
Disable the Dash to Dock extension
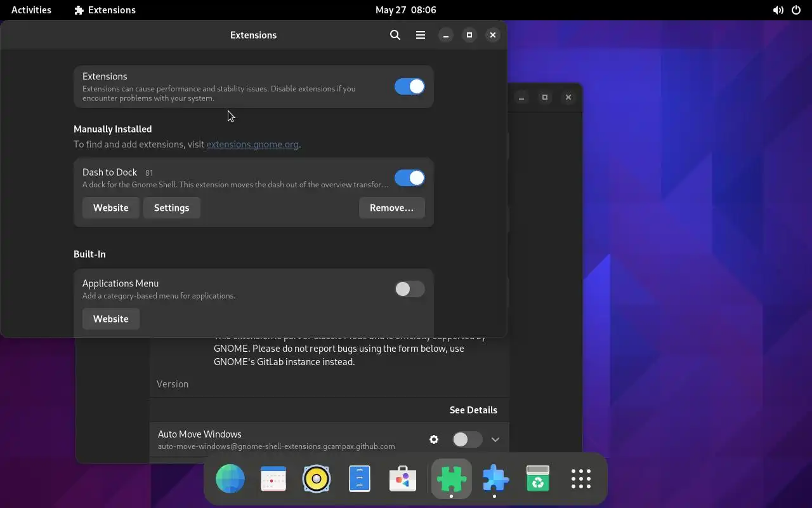click(409, 178)
